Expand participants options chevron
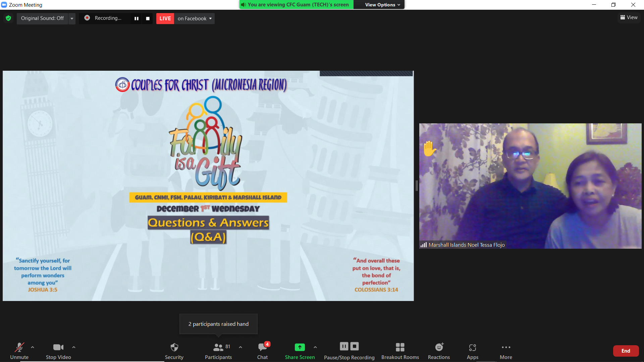This screenshot has height=362, width=644. [x=240, y=347]
